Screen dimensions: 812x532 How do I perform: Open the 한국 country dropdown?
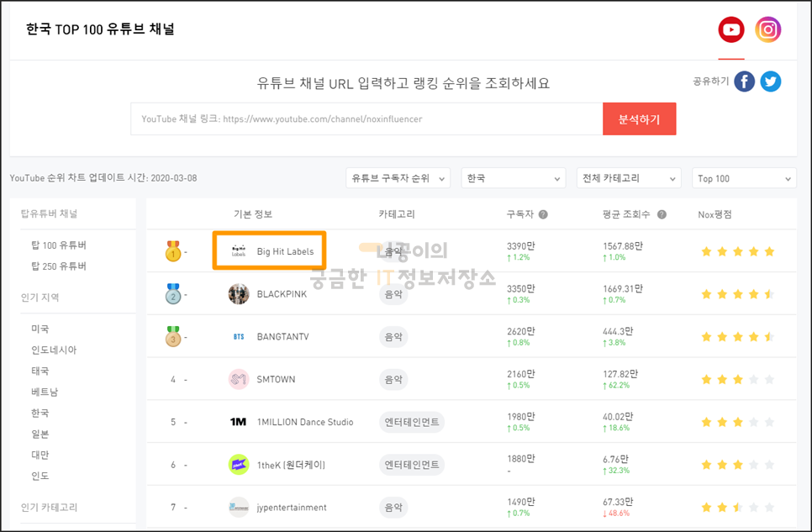514,178
